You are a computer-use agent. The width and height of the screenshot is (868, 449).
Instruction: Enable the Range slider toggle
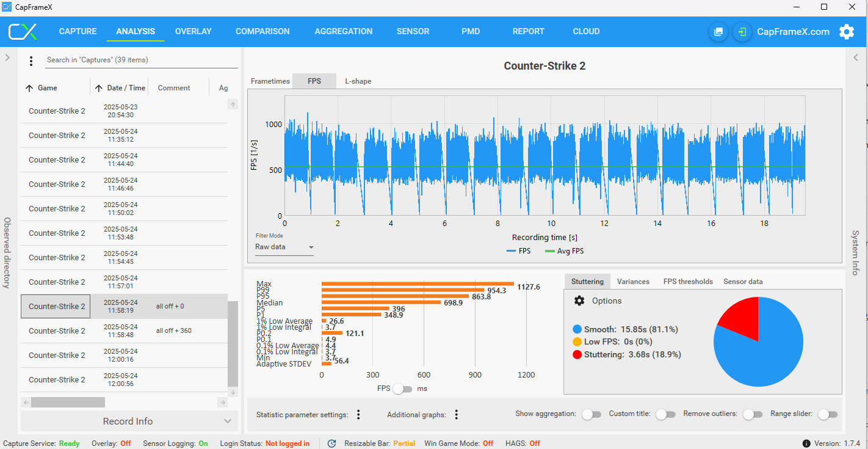(827, 414)
